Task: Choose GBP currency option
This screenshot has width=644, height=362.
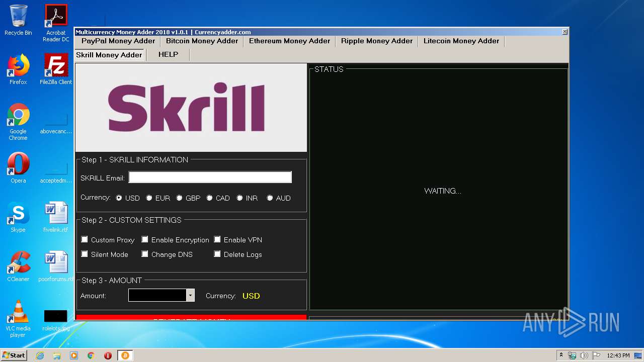Action: pyautogui.click(x=179, y=198)
